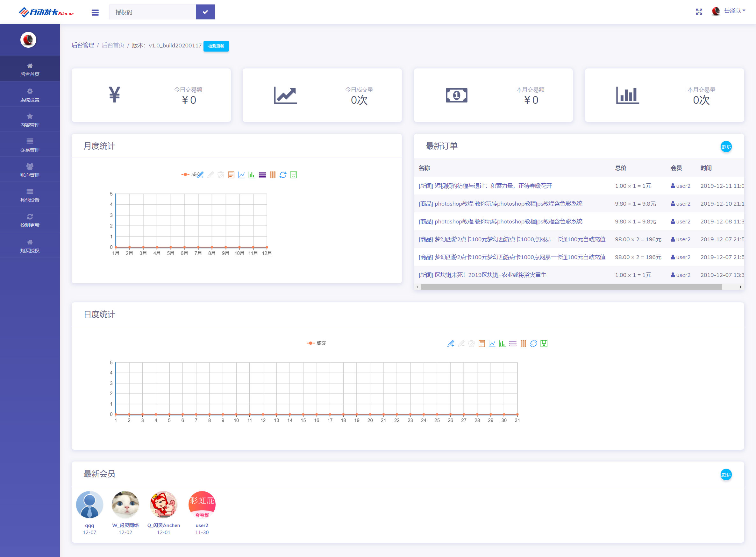Click 更多 button in 最新订单 panel
The height and width of the screenshot is (557, 756).
coord(726,147)
